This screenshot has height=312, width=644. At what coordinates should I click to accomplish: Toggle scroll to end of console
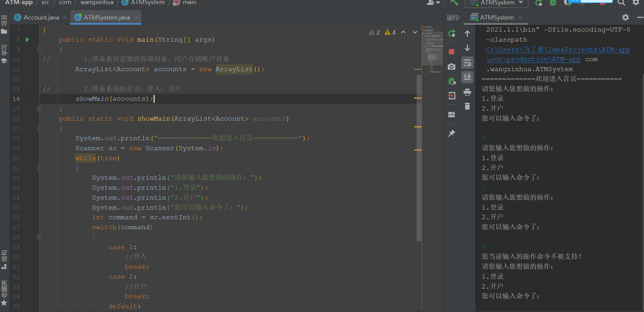467,77
